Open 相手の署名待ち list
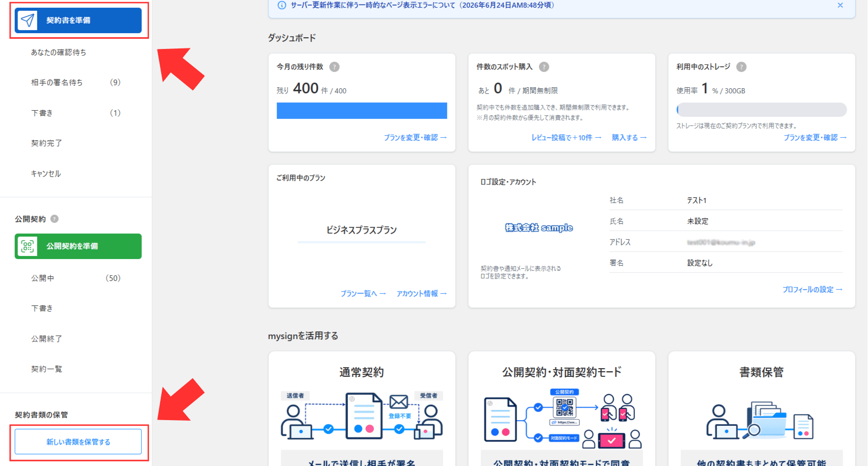 pyautogui.click(x=76, y=83)
